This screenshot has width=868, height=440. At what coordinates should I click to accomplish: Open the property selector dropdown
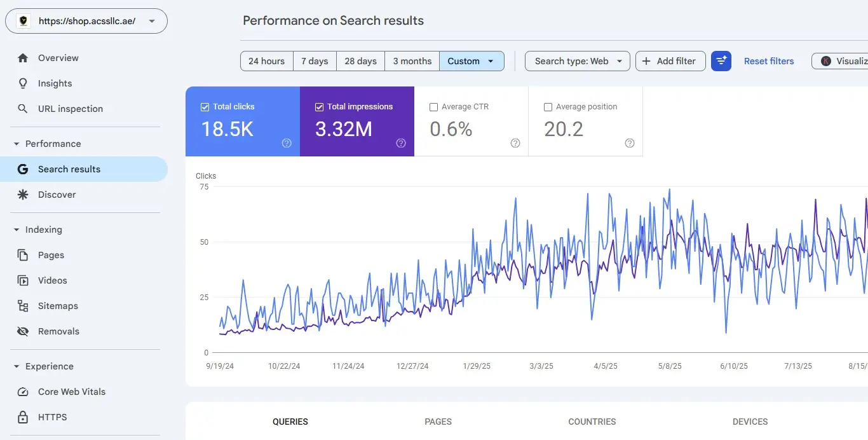coord(151,21)
